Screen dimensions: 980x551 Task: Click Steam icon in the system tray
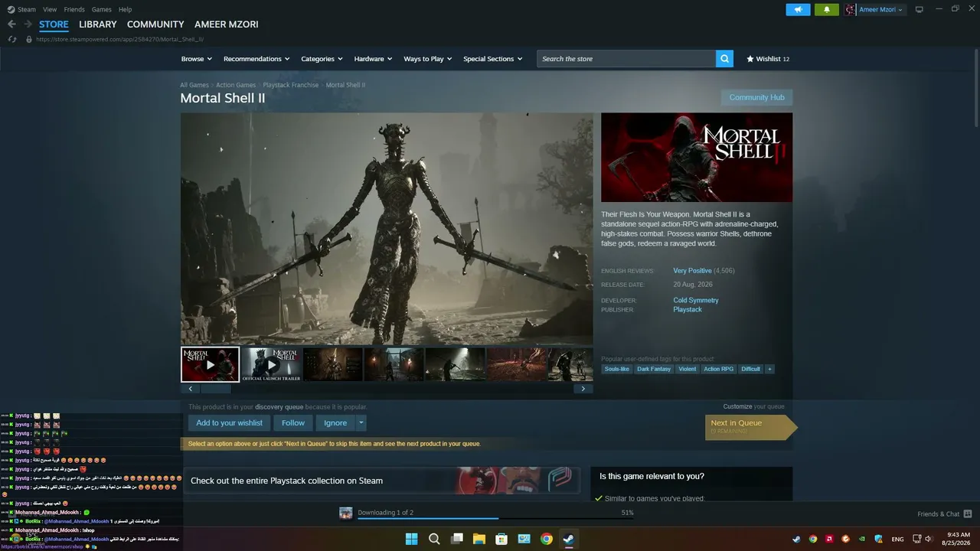(x=796, y=539)
